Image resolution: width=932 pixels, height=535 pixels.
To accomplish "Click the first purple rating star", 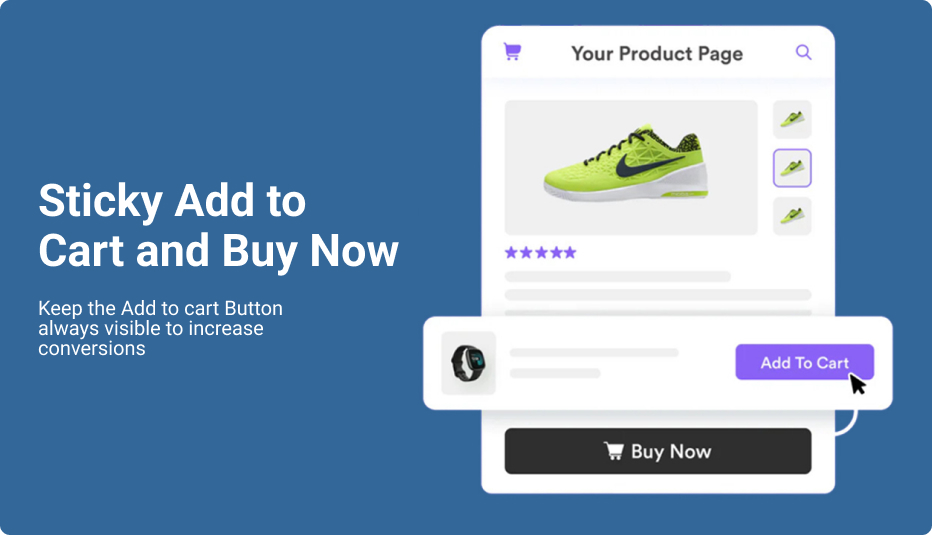I will pos(511,253).
